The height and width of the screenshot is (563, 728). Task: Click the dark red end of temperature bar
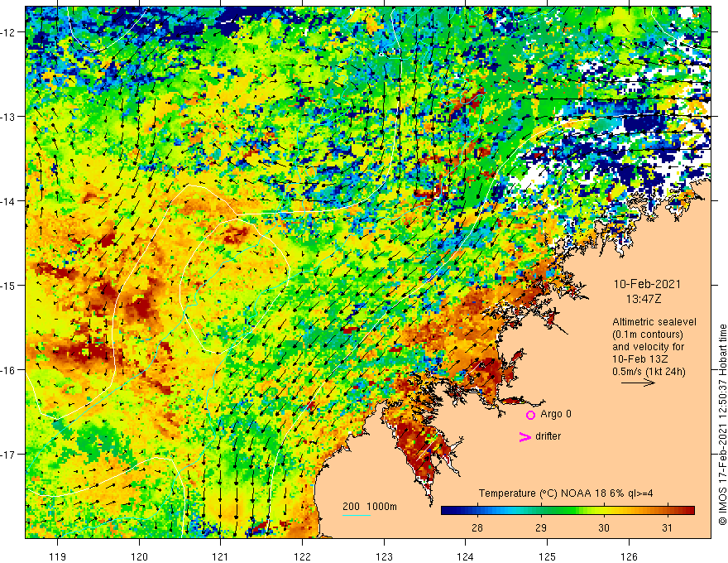(x=690, y=511)
